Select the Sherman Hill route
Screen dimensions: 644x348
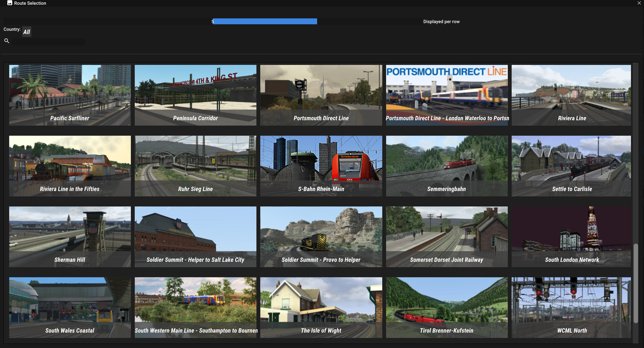point(70,236)
